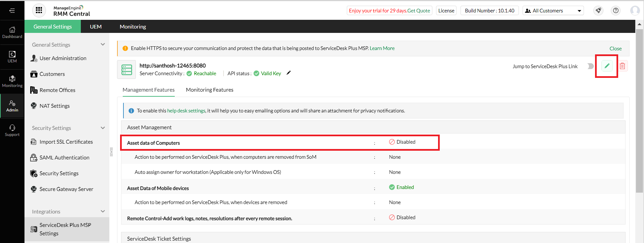Click the red delete trash icon
Image resolution: width=644 pixels, height=243 pixels.
click(623, 66)
